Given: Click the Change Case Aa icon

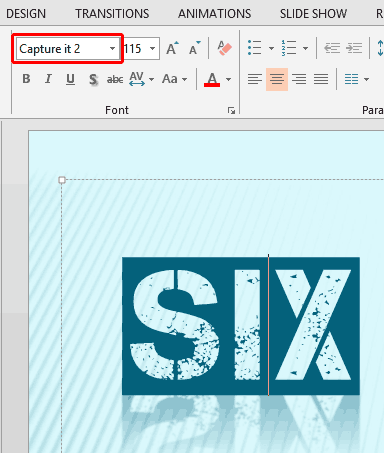Looking at the screenshot, I should coord(170,79).
